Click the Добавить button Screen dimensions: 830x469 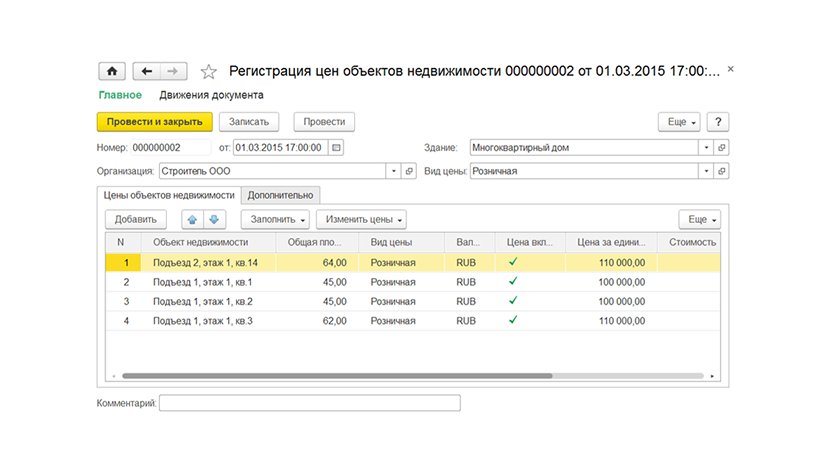(x=136, y=219)
